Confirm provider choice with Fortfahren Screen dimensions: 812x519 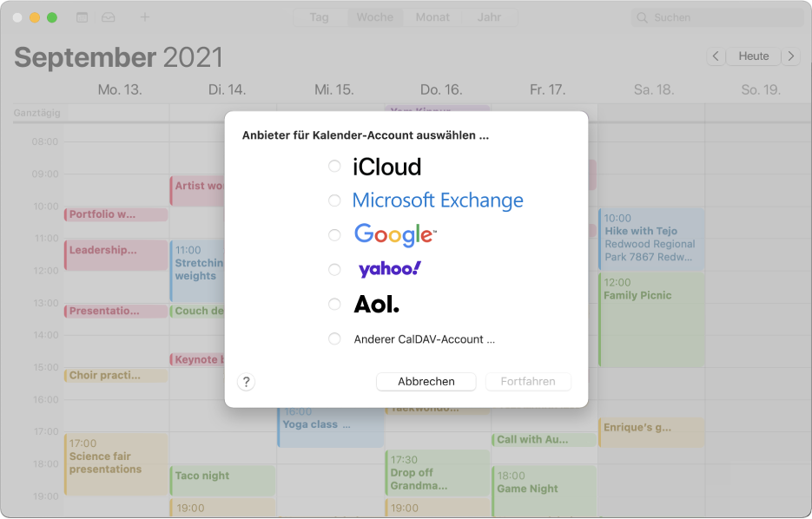click(528, 381)
